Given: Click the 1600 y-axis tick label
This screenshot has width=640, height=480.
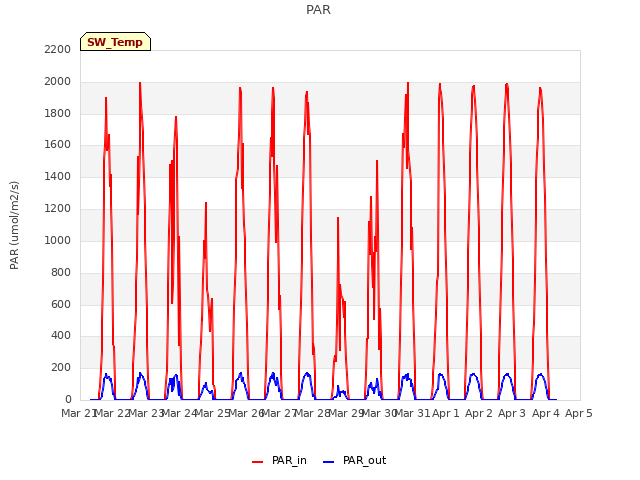Looking at the screenshot, I should [58, 145].
